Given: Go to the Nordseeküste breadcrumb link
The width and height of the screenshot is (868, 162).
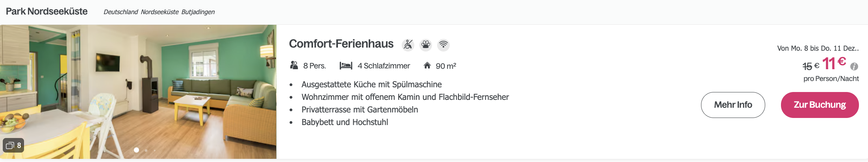Looking at the screenshot, I should [x=160, y=12].
